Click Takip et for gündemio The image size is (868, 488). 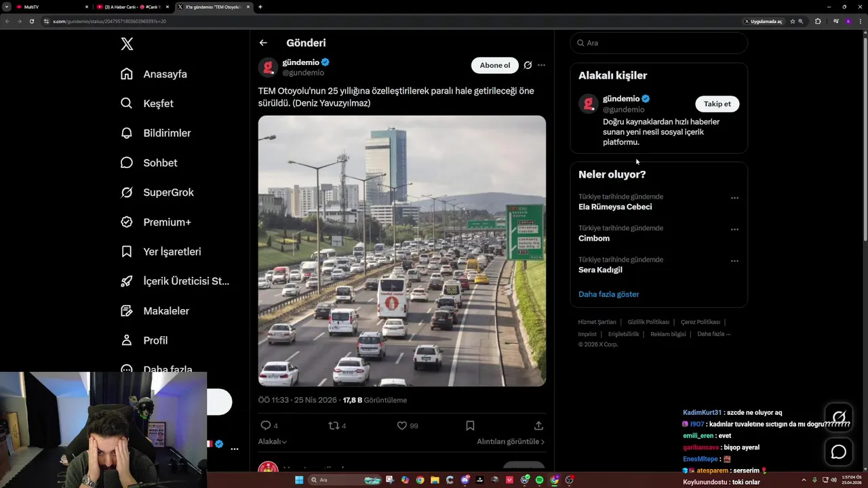pos(717,104)
